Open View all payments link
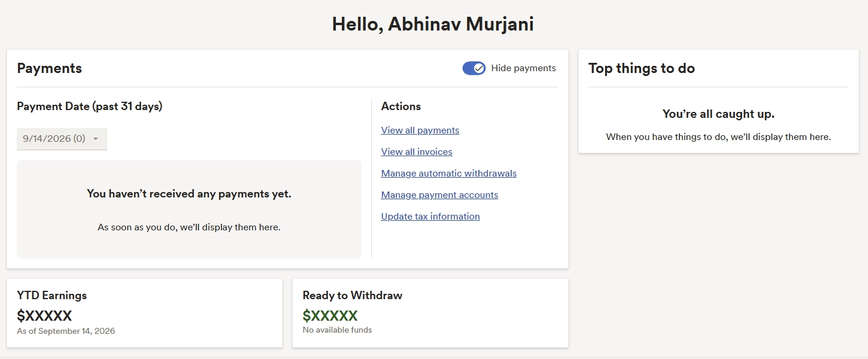The width and height of the screenshot is (868, 359). pos(420,130)
